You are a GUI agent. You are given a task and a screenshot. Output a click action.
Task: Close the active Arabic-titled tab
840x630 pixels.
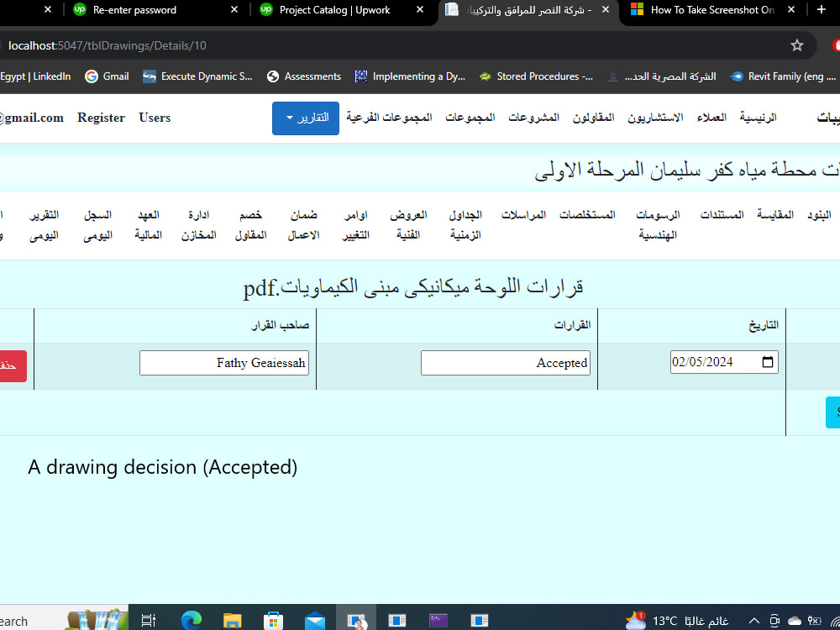pyautogui.click(x=606, y=9)
